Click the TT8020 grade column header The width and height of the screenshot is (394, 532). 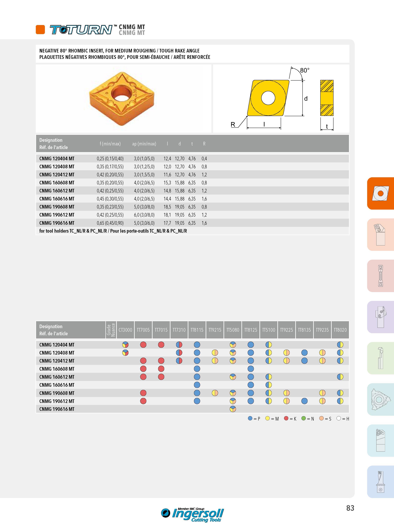(x=340, y=330)
